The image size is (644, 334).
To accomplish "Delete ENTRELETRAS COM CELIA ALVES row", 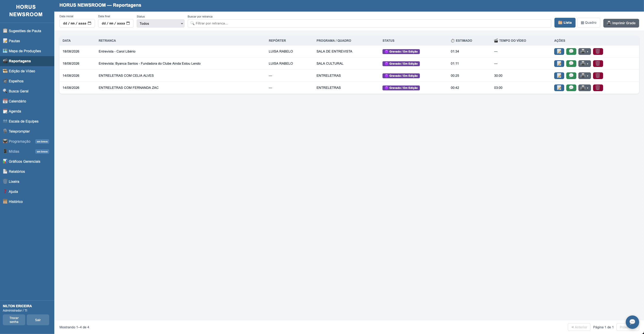I will (x=598, y=76).
